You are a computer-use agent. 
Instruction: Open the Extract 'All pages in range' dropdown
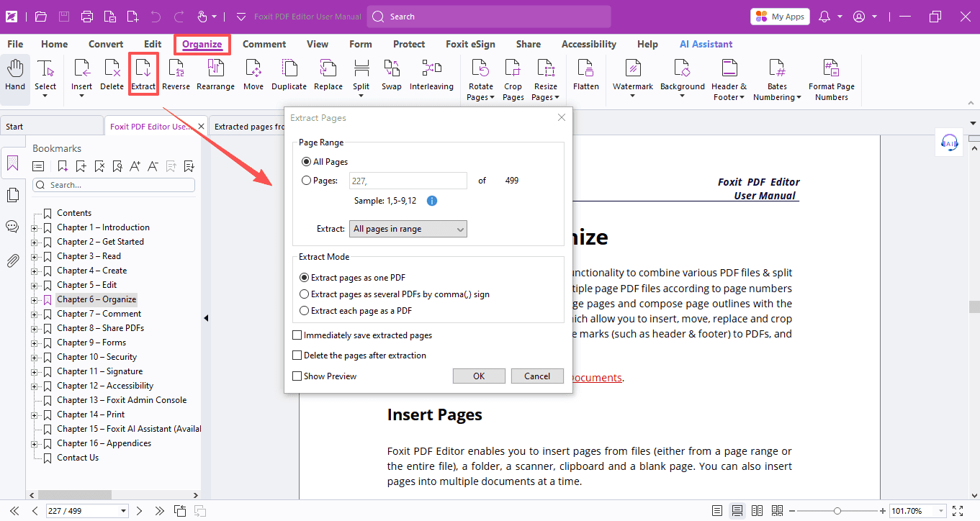pos(408,229)
